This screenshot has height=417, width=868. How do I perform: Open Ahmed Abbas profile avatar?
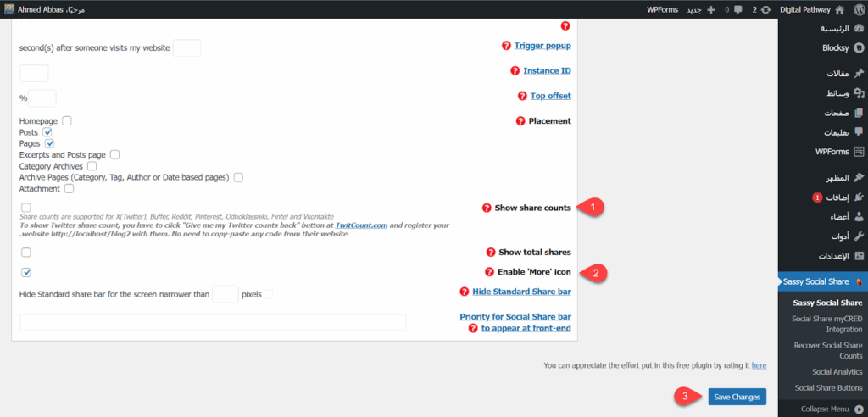9,9
